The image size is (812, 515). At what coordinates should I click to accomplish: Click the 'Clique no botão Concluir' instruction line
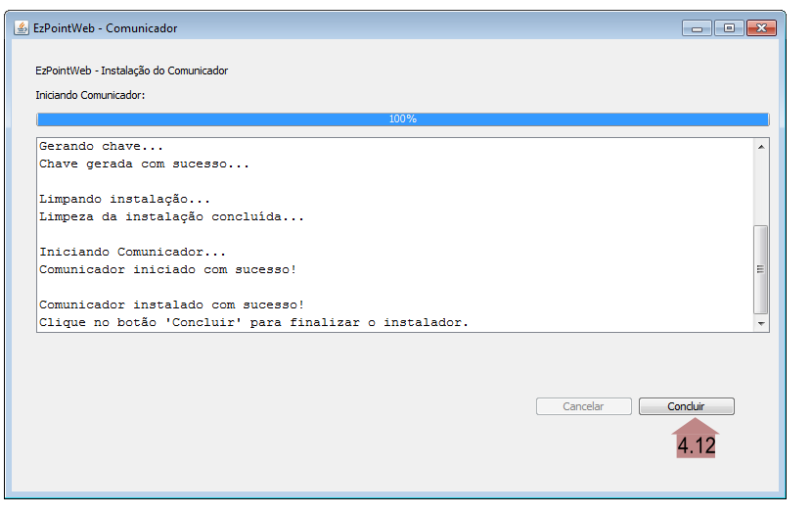[253, 322]
